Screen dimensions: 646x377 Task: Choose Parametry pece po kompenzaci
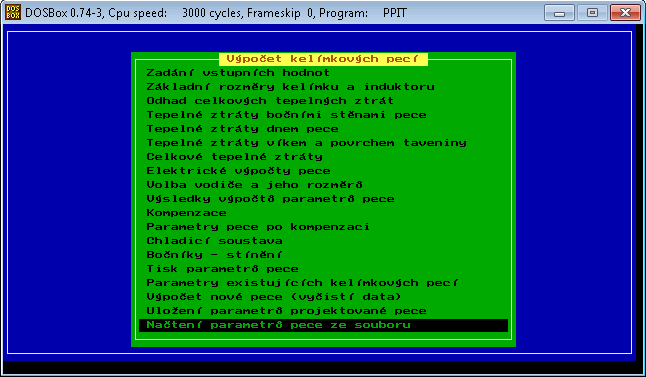click(x=258, y=227)
